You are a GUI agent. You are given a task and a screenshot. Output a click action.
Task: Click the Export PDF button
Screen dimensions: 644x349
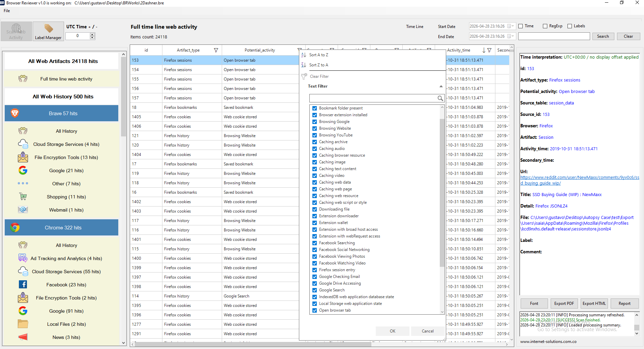pos(564,304)
